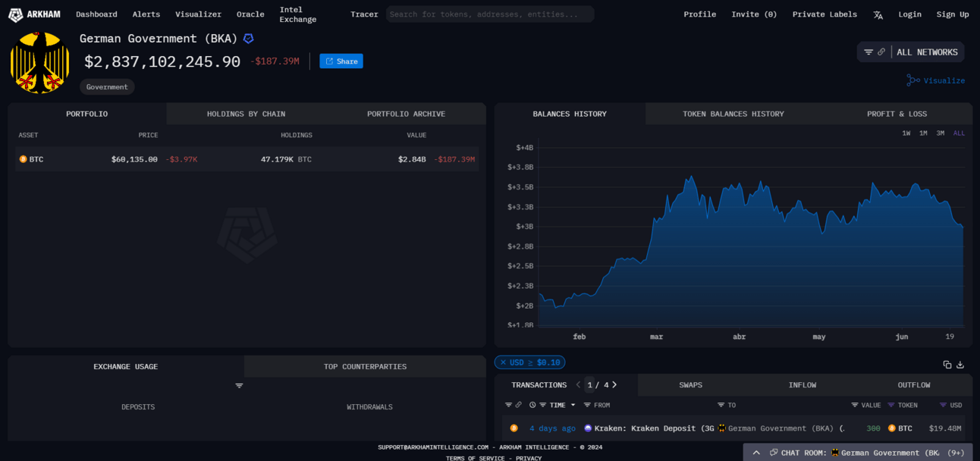Go to next transactions page
The height and width of the screenshot is (461, 980).
[x=614, y=385]
